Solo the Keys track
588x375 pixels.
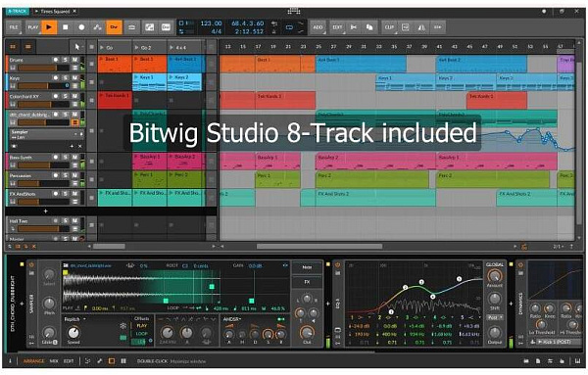click(x=66, y=78)
